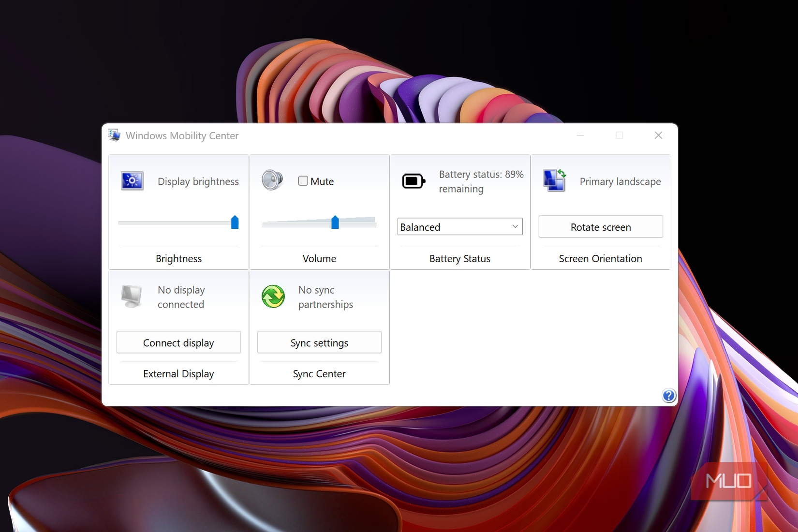
Task: Open help via blue question mark icon
Action: (669, 396)
